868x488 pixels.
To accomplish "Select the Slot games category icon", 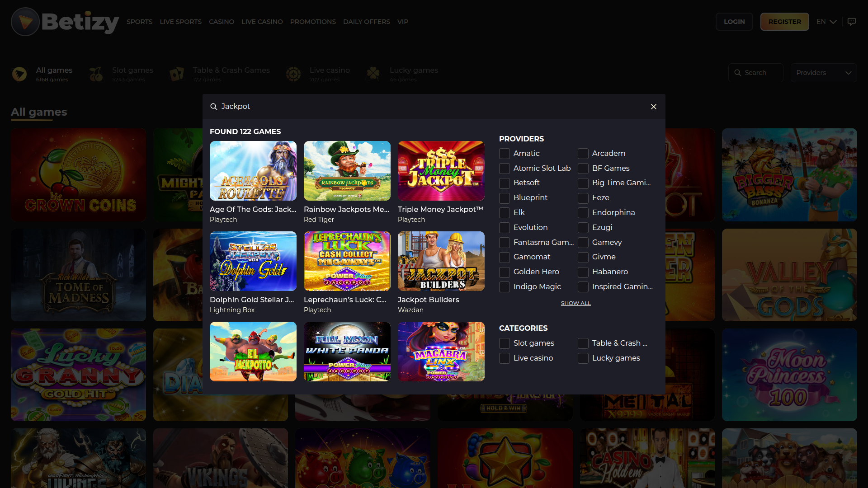I will (x=95, y=74).
